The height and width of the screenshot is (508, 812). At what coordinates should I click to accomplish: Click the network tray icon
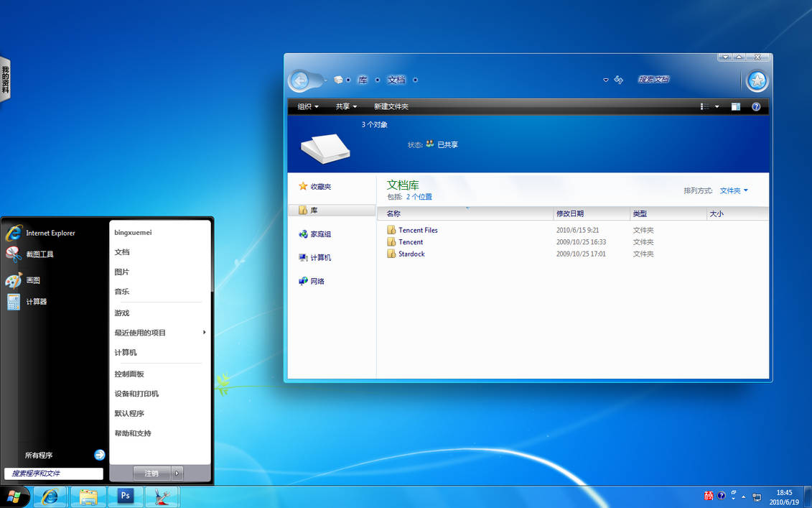pyautogui.click(x=757, y=497)
